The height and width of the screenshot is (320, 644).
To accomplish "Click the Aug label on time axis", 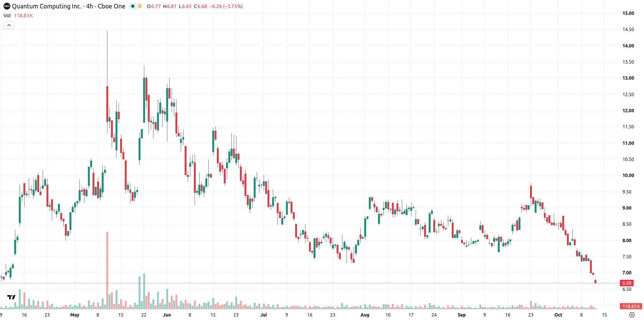I will (x=365, y=315).
